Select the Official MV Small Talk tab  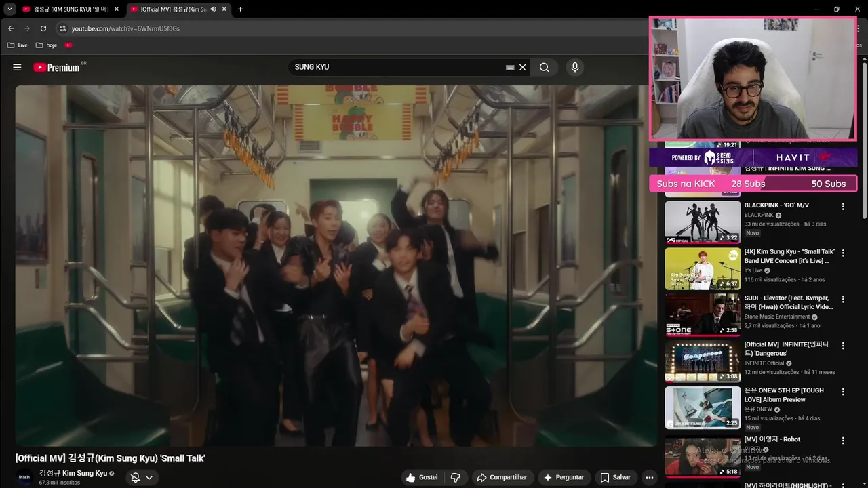(x=174, y=9)
